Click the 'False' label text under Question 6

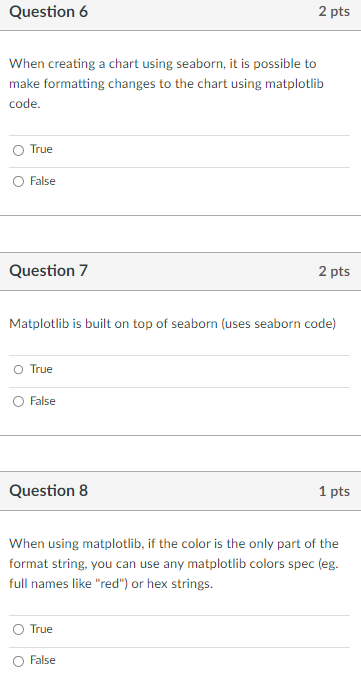point(43,181)
